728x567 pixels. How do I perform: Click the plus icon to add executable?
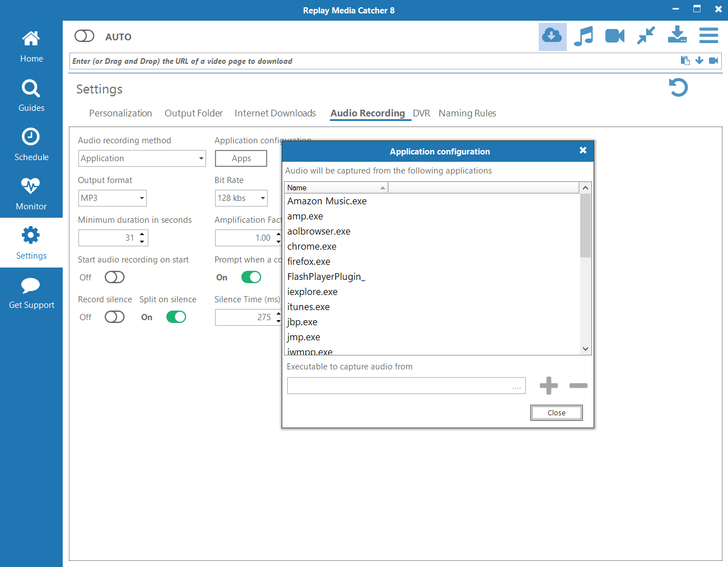click(549, 385)
